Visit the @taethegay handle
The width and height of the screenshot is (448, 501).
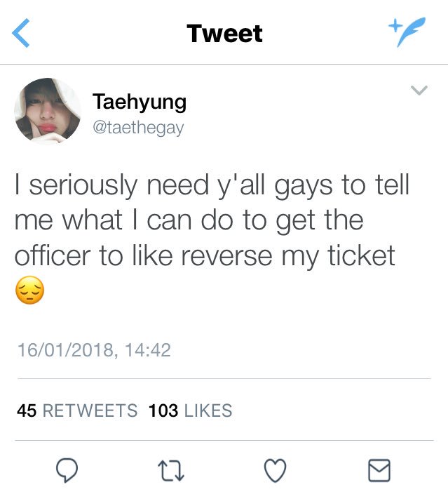coord(138,128)
